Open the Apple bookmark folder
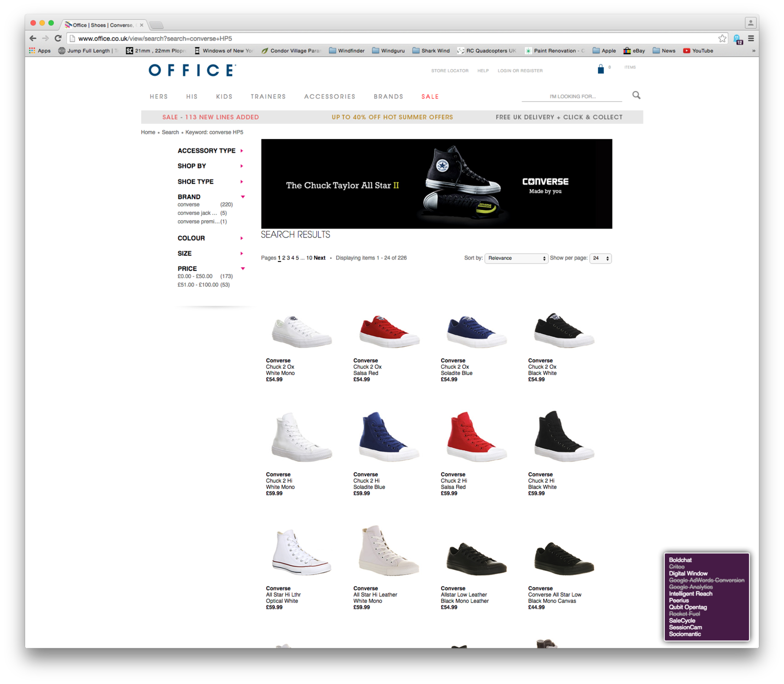784x684 pixels. pos(604,51)
